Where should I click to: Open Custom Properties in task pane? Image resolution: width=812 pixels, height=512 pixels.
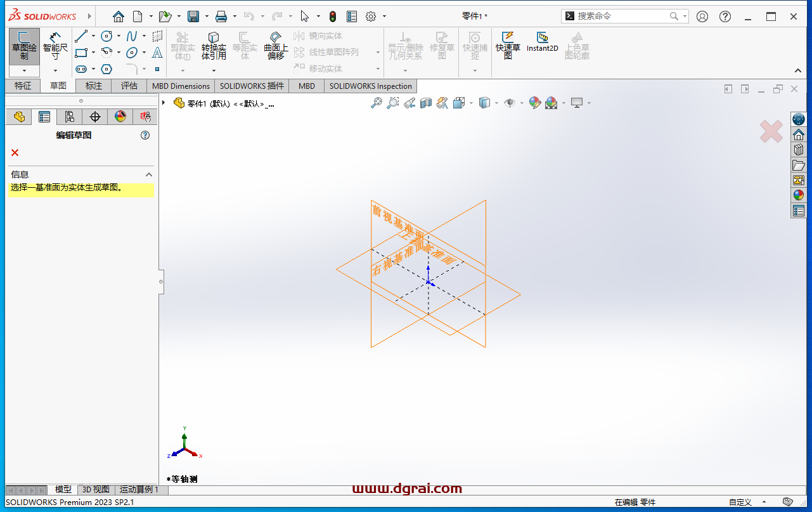coord(799,211)
